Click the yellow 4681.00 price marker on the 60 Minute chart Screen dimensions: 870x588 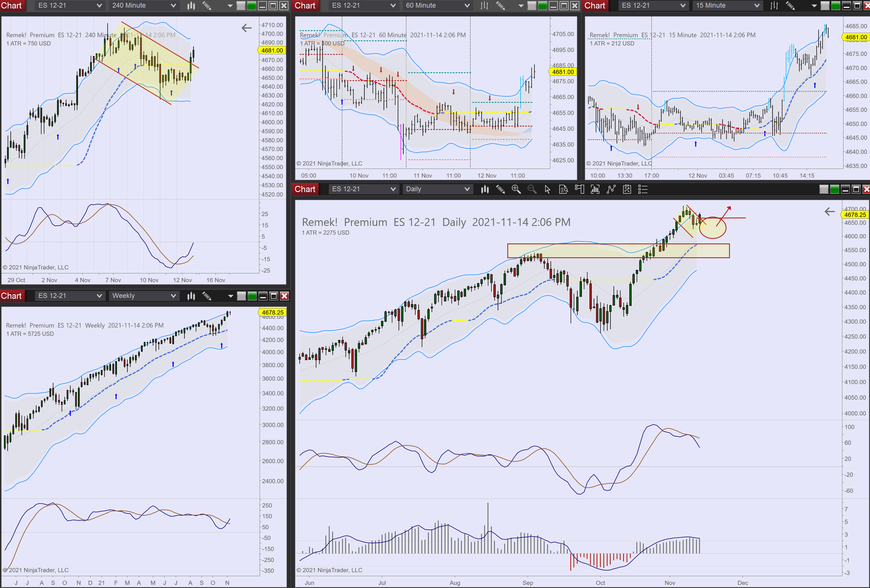(x=562, y=72)
